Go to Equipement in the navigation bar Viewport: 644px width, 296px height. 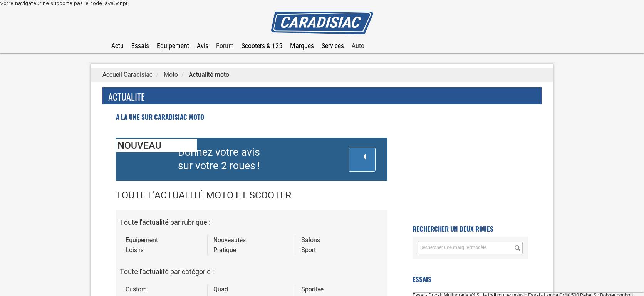(x=173, y=46)
